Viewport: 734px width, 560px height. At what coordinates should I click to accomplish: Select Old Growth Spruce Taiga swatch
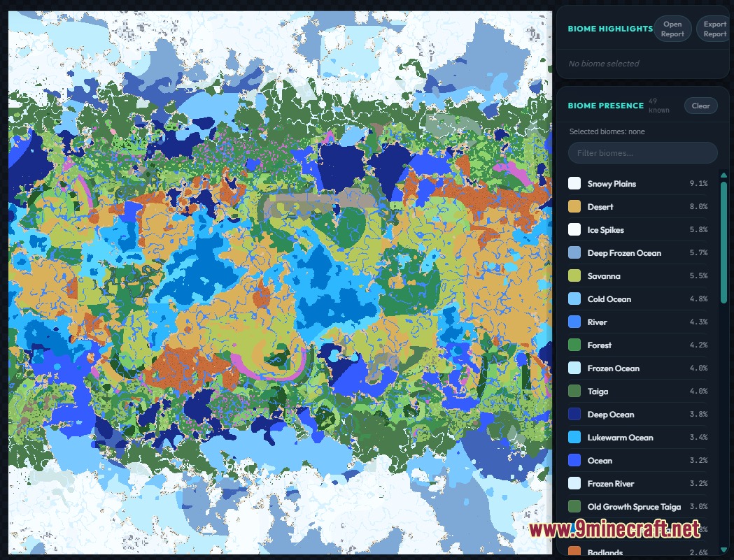point(574,507)
